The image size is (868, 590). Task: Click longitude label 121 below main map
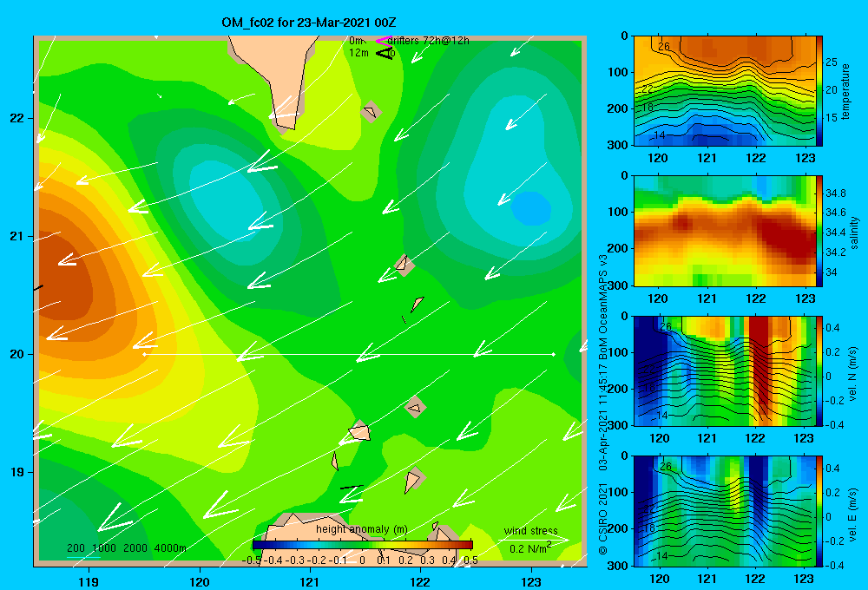(x=310, y=581)
